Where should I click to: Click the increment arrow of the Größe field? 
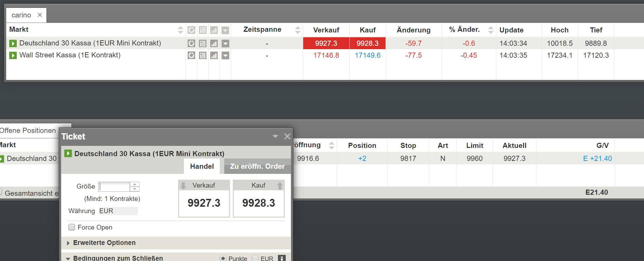point(135,184)
